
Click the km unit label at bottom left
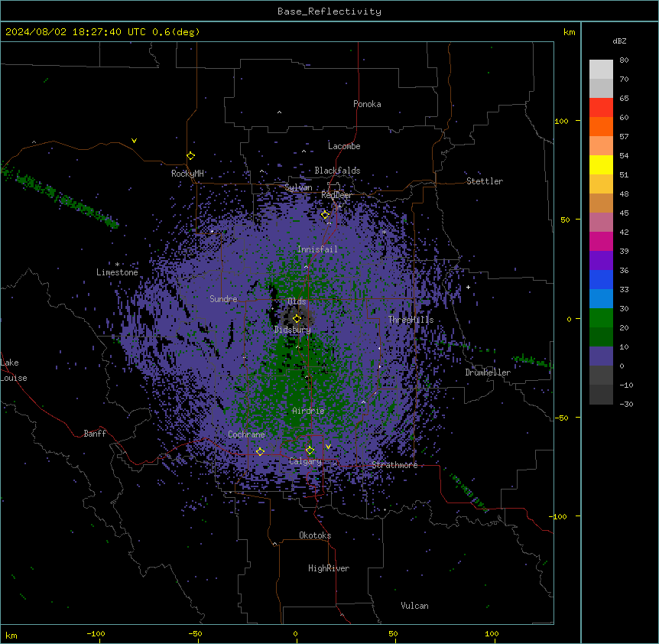coord(11,636)
